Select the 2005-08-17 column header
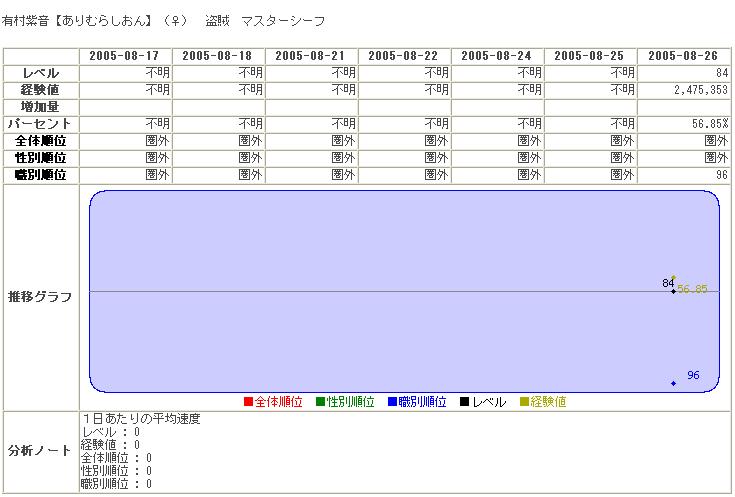The image size is (735, 497). pyautogui.click(x=126, y=56)
